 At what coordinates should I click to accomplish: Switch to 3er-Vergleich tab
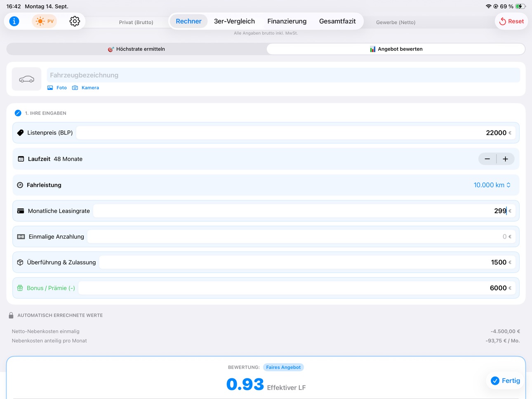point(234,21)
